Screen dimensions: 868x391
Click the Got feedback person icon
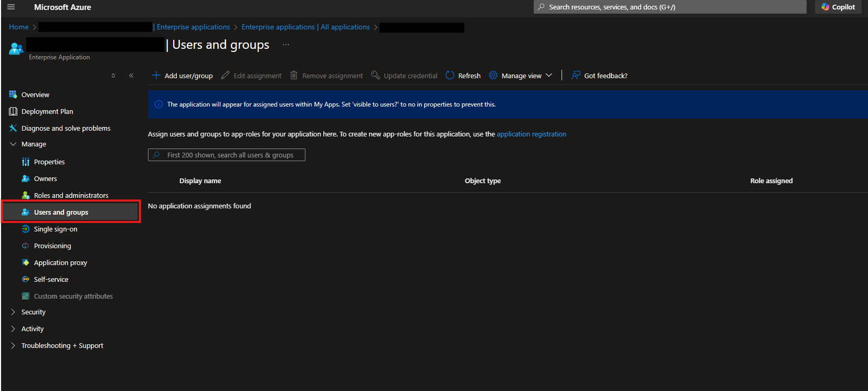(x=576, y=76)
